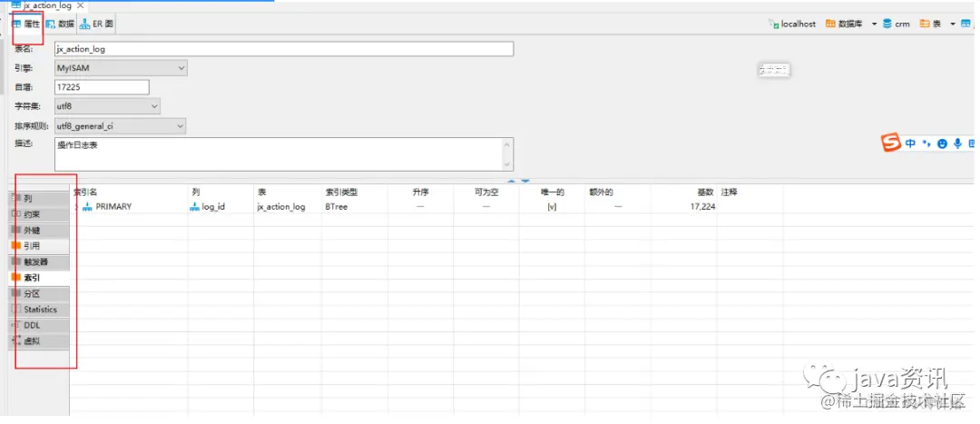Click the Sogou input method S logo
The height and width of the screenshot is (424, 980).
pyautogui.click(x=891, y=143)
